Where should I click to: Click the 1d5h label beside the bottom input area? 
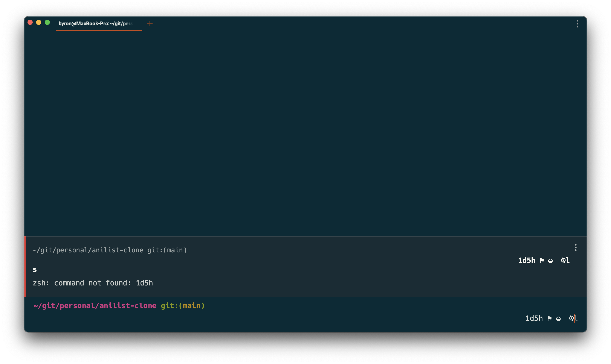[534, 318]
